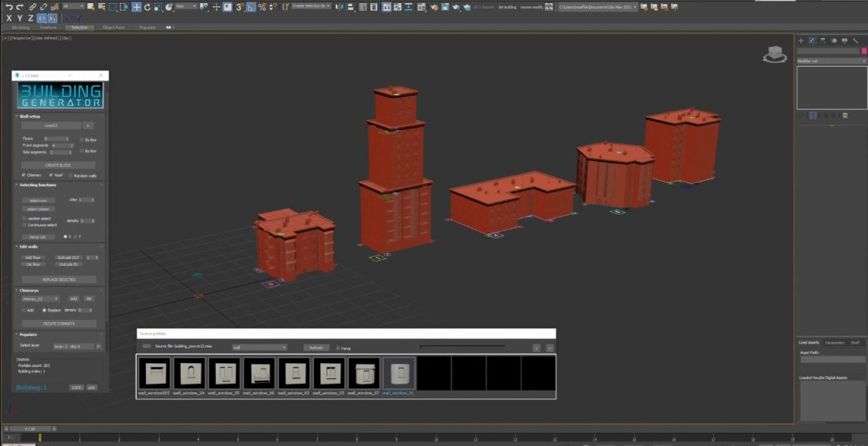Open the wall category dropdown in prefabs
The height and width of the screenshot is (446, 868).
coord(259,348)
